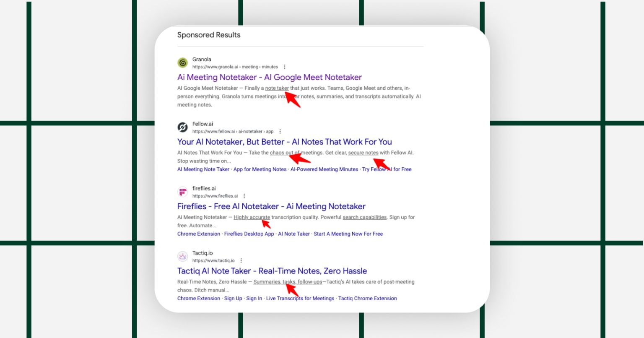Click the Granola spiral favicon
Image resolution: width=644 pixels, height=338 pixels.
coord(182,63)
